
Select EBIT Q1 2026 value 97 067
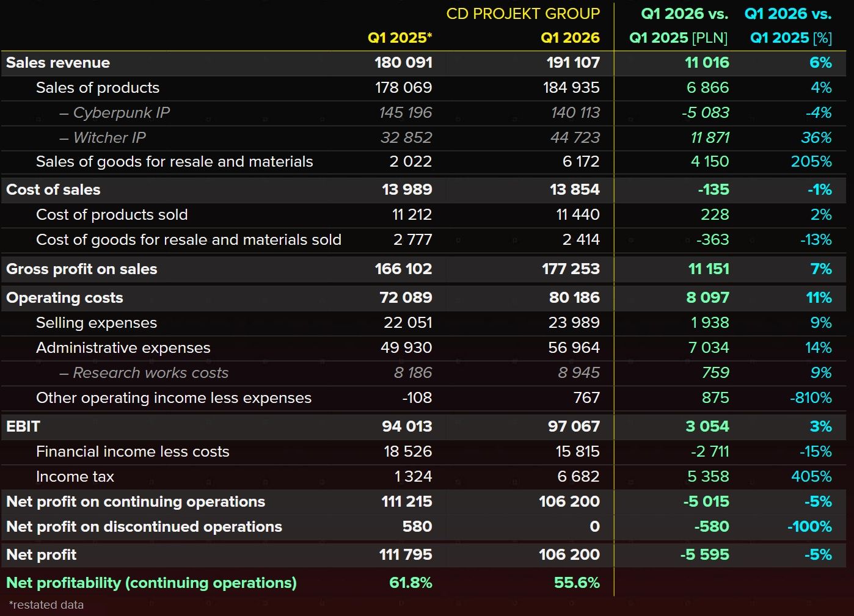point(574,427)
